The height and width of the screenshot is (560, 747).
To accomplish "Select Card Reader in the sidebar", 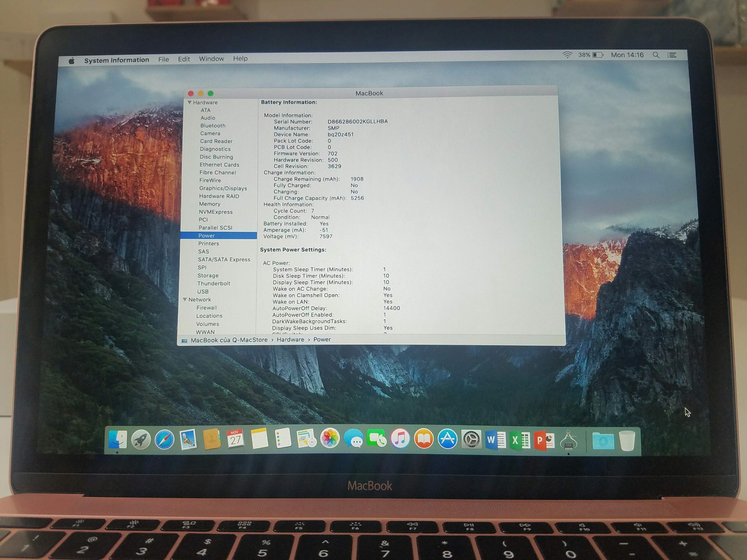I will (216, 141).
